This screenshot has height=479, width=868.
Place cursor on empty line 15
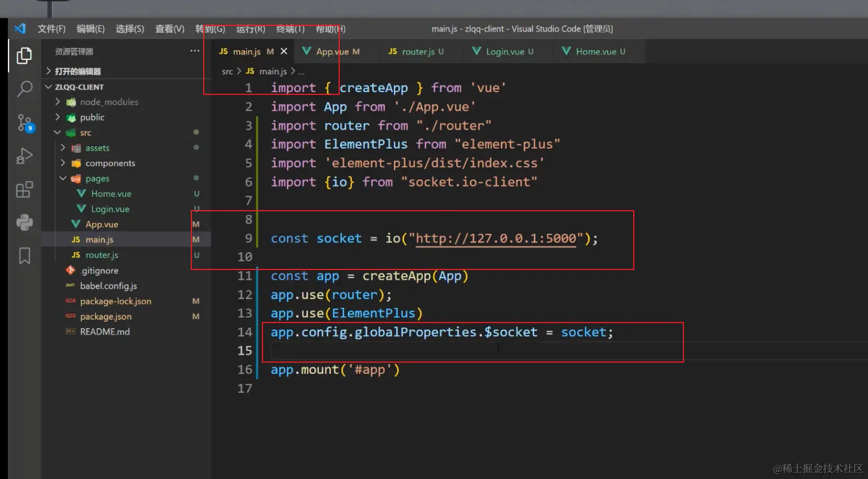click(x=569, y=351)
